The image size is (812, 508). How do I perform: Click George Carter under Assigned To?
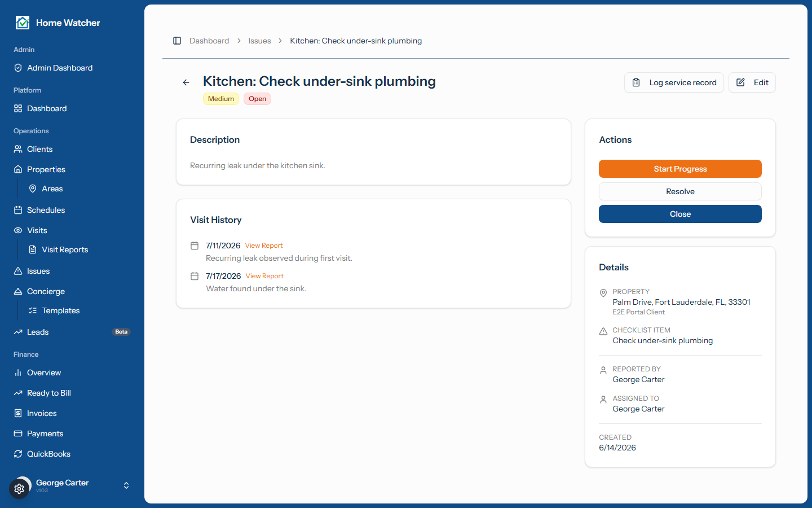click(x=638, y=409)
